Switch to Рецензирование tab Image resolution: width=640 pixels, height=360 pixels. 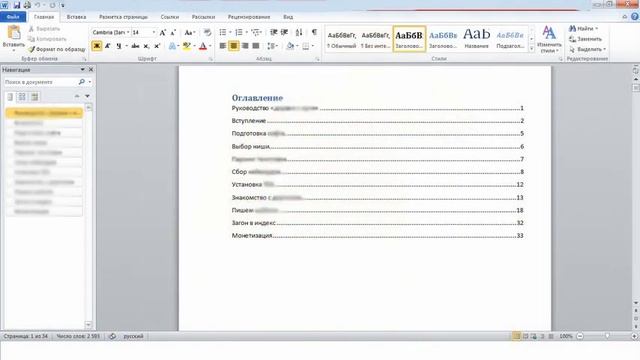point(249,17)
